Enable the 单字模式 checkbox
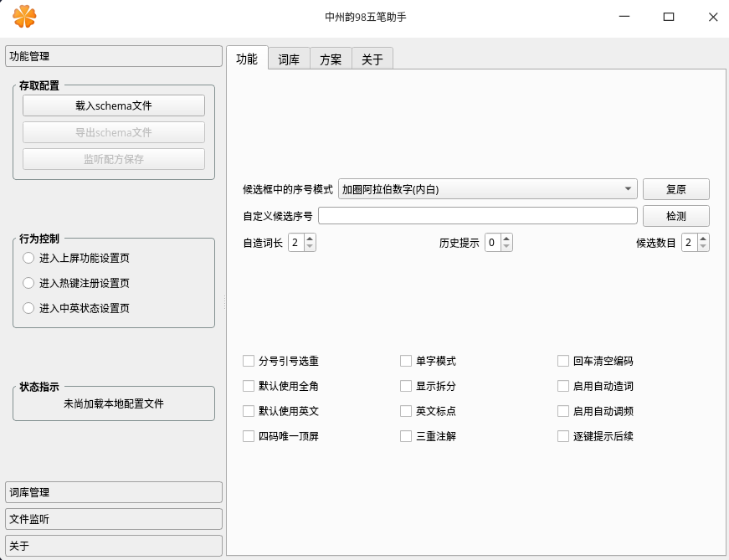Image resolution: width=729 pixels, height=560 pixels. click(406, 361)
